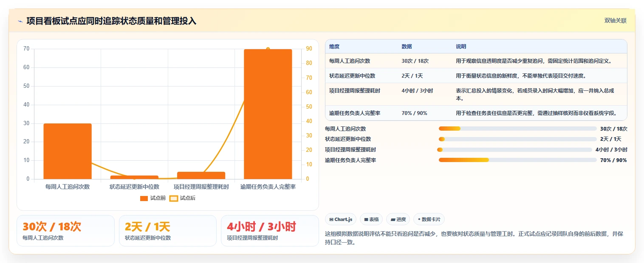Select the title 项目看板试点应同时追踪状态质量和管理投入
Image resolution: width=644 pixels, height=263 pixels.
(111, 21)
